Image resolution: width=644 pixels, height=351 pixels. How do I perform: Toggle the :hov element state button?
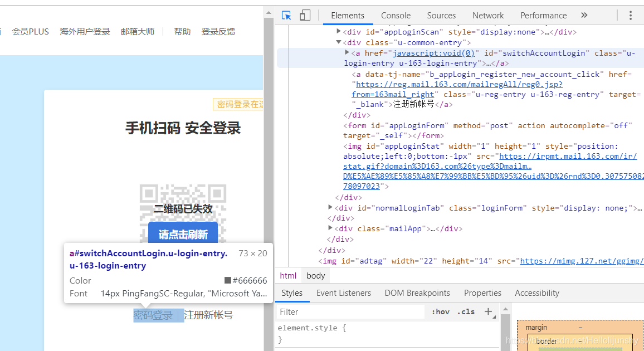point(441,312)
